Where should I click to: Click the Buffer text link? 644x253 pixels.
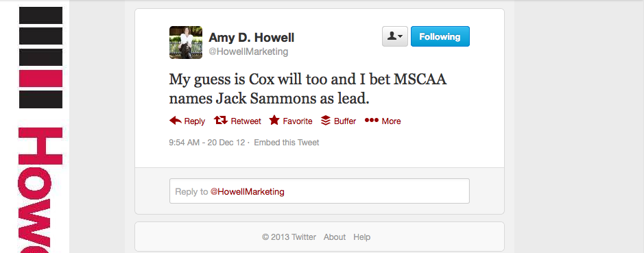pyautogui.click(x=345, y=121)
